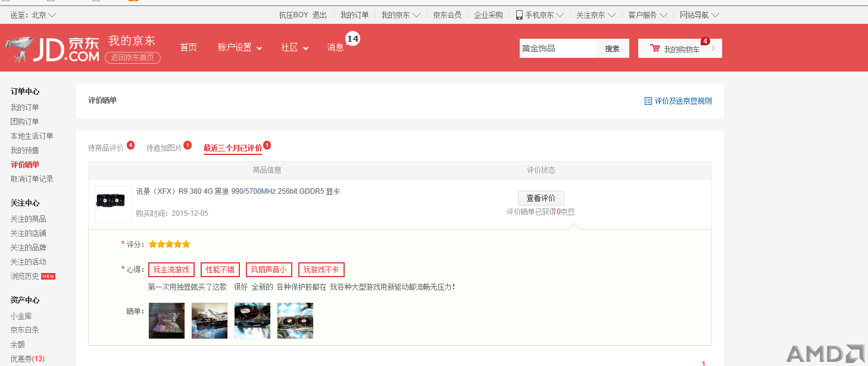Expand the shopping cart arrow
The width and height of the screenshot is (868, 366).
pos(713,48)
